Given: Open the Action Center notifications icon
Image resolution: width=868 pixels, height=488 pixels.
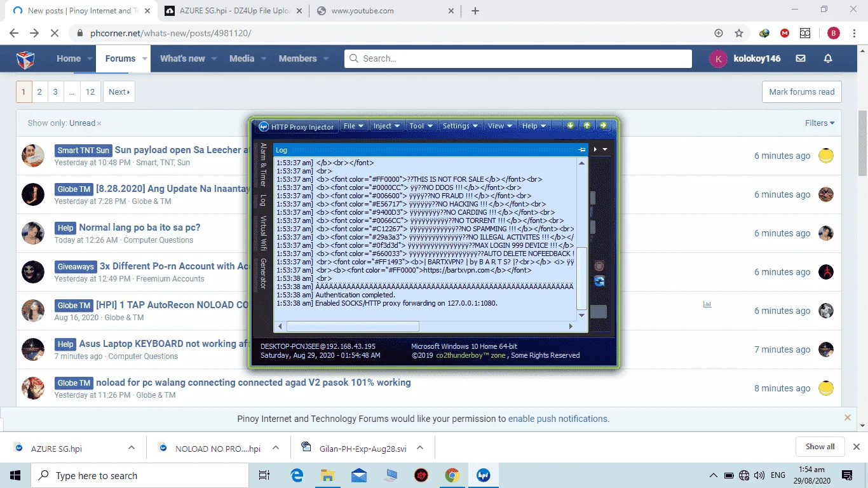Looking at the screenshot, I should [847, 475].
